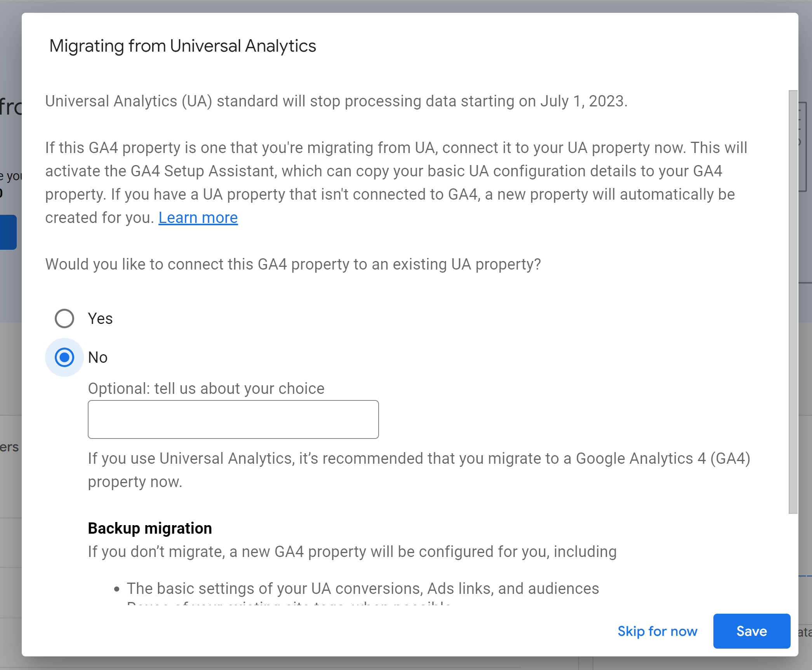Click inside the optional feedback text field

pos(233,419)
